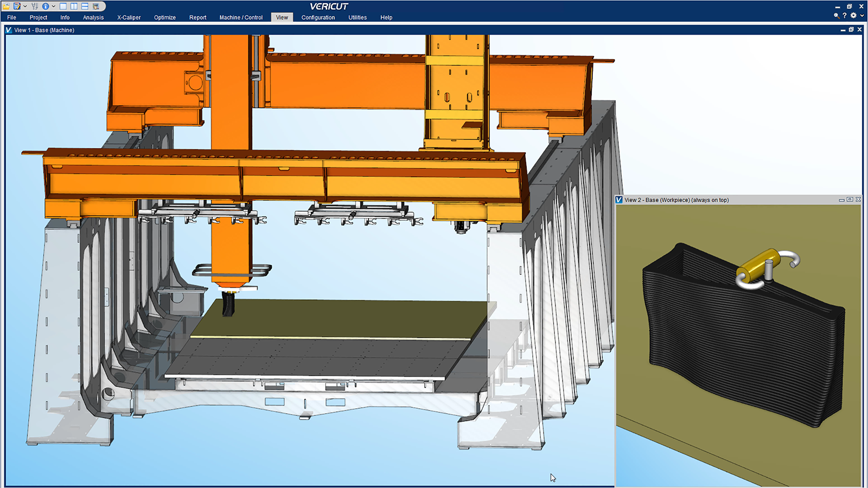Click the magnifier search icon
Image resolution: width=868 pixels, height=488 pixels.
[837, 16]
